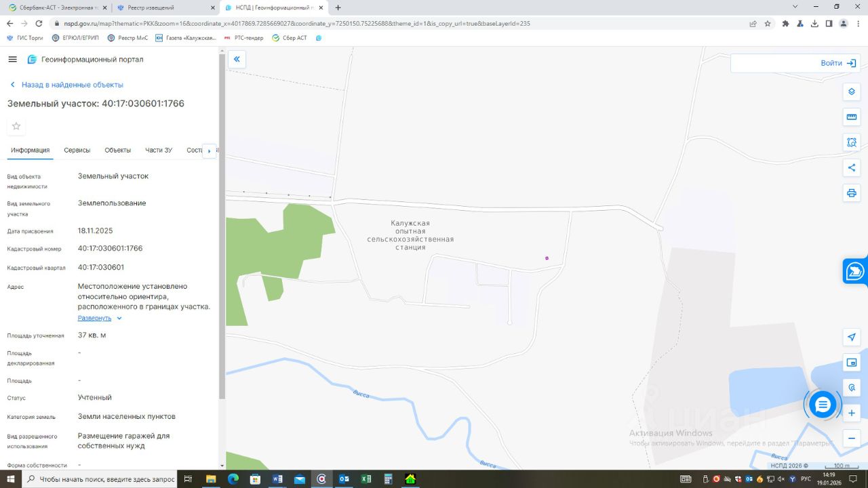Image resolution: width=868 pixels, height=488 pixels.
Task: Click the purple land plot marker on map
Action: (547, 258)
